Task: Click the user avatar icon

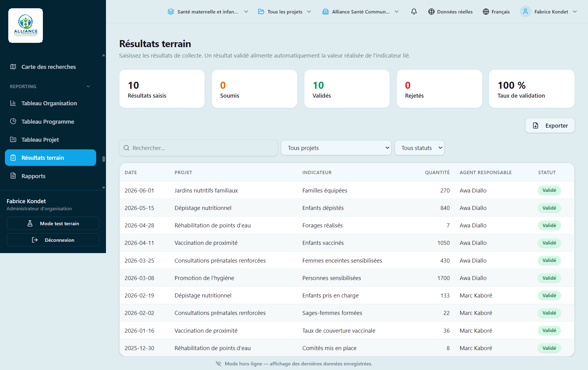Action: coord(525,12)
